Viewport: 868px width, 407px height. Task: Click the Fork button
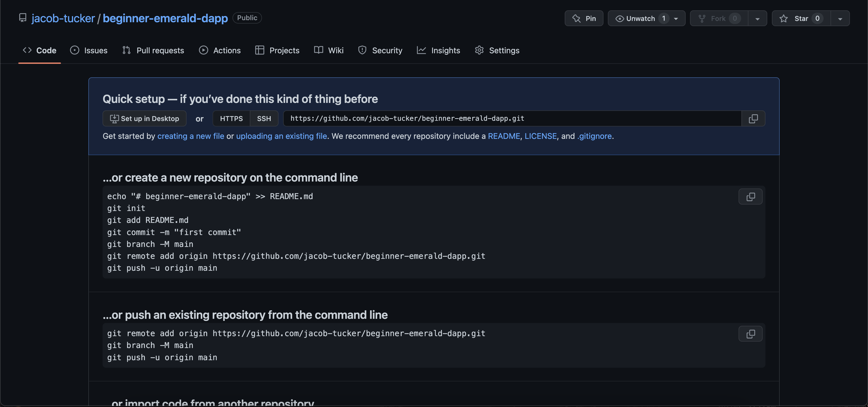click(719, 18)
